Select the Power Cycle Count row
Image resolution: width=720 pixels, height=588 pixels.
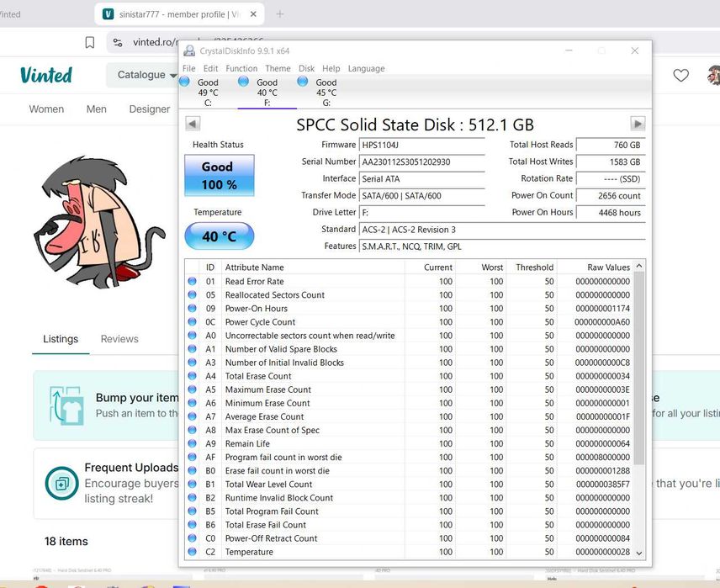click(x=409, y=322)
